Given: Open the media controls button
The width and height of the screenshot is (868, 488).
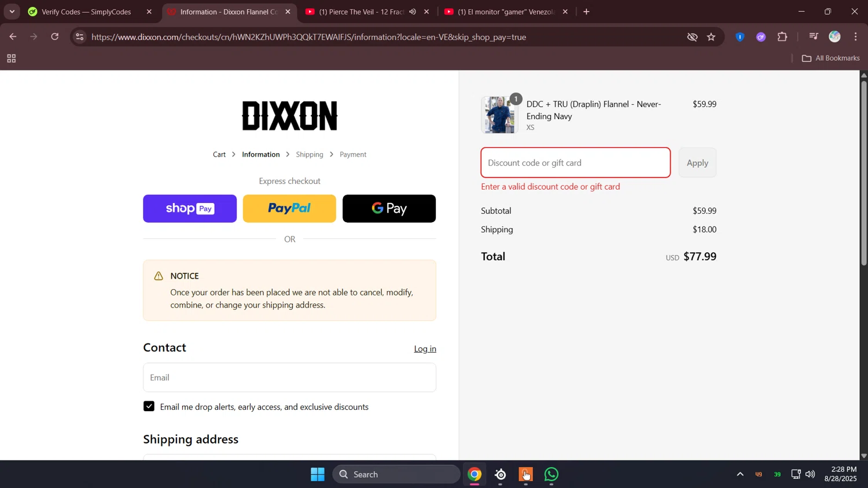Looking at the screenshot, I should 814,37.
